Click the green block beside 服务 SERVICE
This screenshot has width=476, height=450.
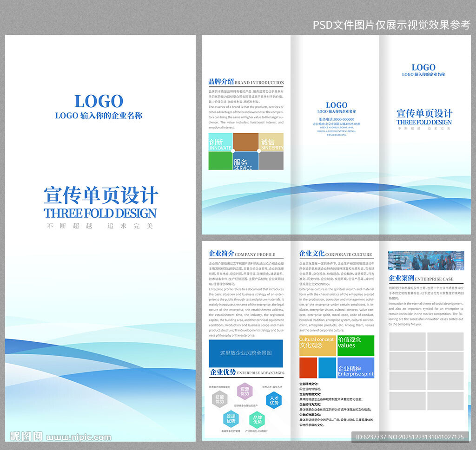pos(220,161)
